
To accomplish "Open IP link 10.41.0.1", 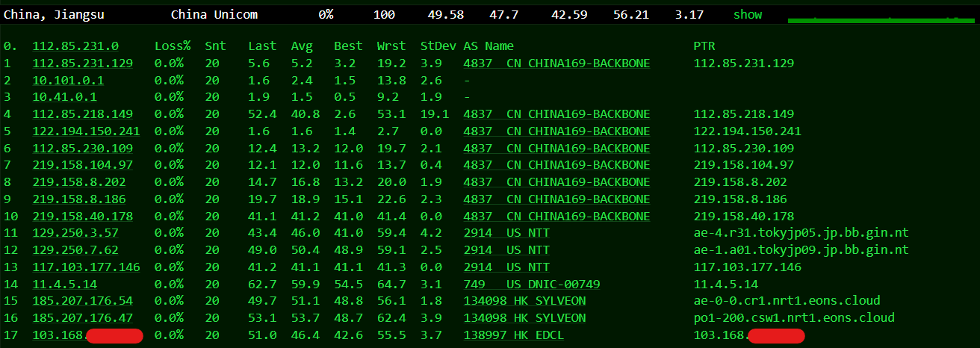I will [65, 97].
